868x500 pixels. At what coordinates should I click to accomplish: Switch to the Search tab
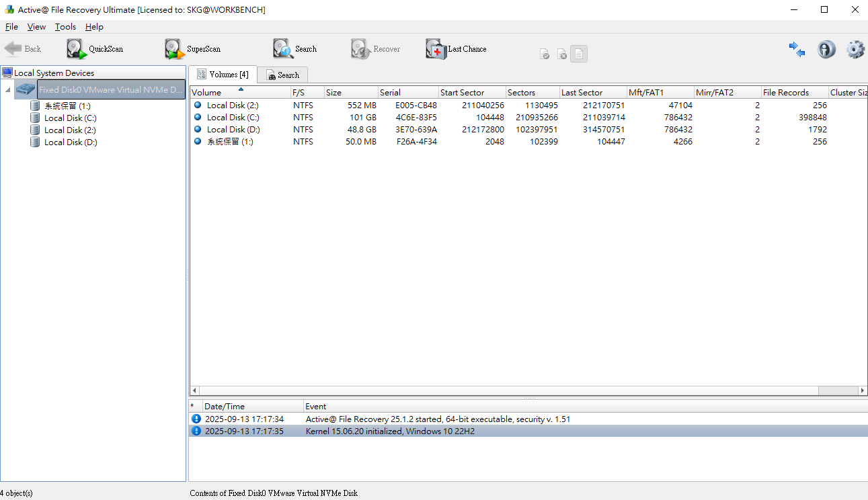click(x=282, y=75)
